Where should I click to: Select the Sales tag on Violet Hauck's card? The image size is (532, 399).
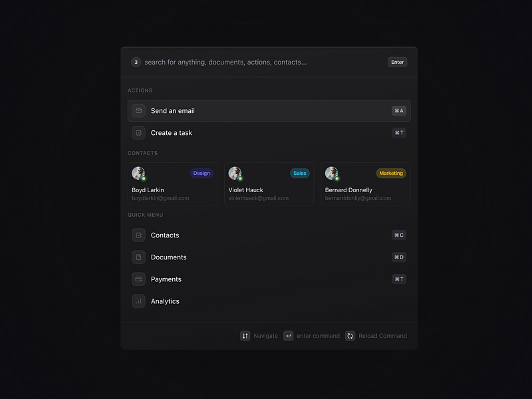[x=299, y=173]
